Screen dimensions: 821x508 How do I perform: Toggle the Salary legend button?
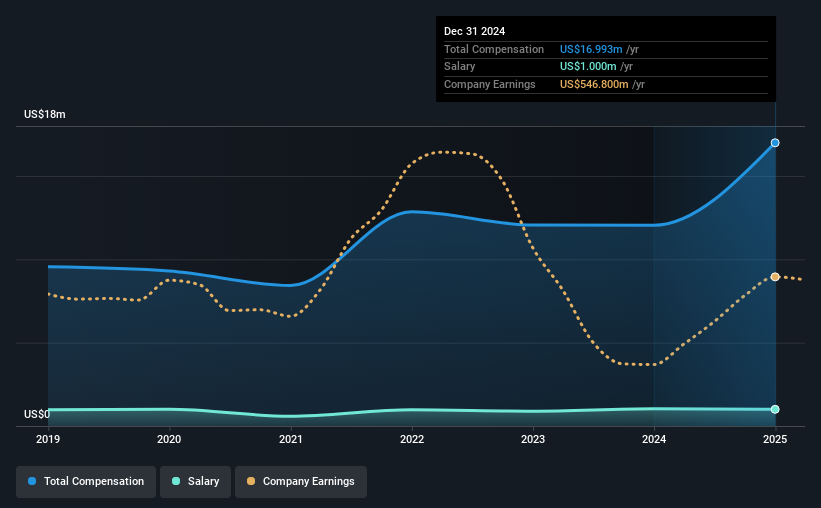[x=195, y=481]
